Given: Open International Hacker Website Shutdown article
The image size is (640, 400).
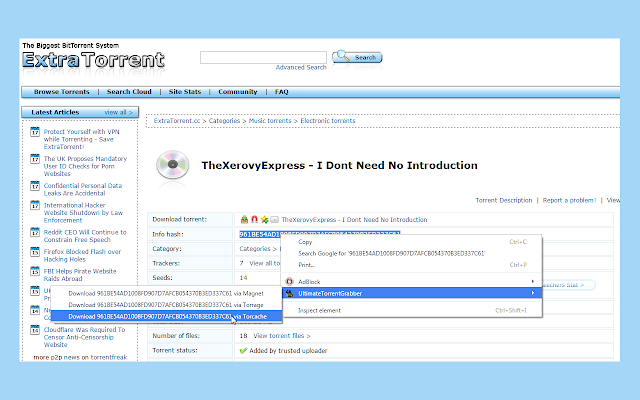Looking at the screenshot, I should click(83, 213).
